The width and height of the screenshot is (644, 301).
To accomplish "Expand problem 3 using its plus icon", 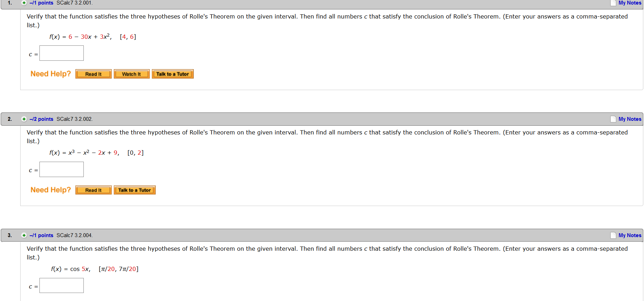I will (23, 235).
